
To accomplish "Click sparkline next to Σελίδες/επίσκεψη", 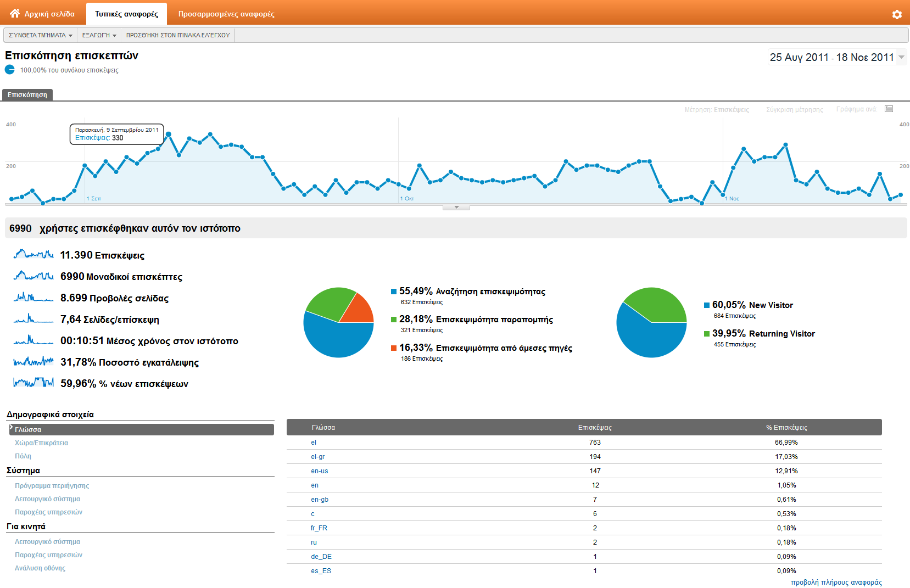I will coord(34,319).
